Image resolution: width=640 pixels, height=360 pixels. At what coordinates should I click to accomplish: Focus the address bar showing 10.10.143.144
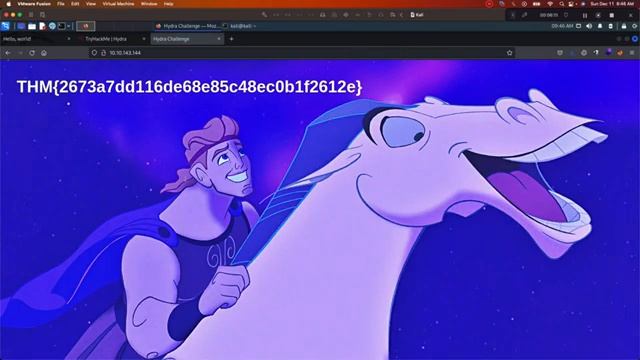(x=302, y=53)
